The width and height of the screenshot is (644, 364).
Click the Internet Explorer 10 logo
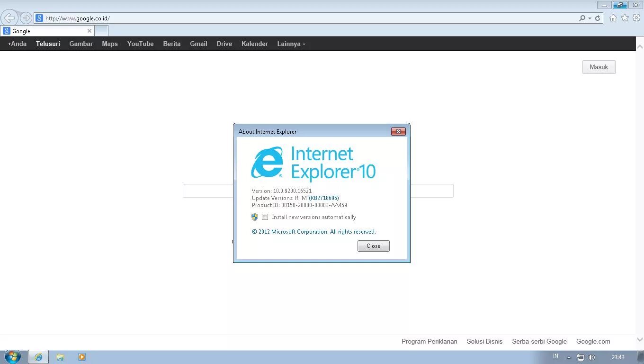313,164
